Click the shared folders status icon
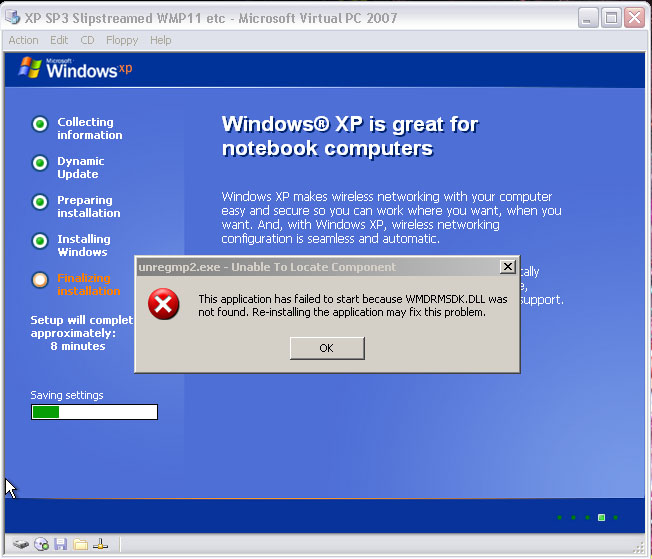Image resolution: width=652 pixels, height=559 pixels. click(x=81, y=544)
